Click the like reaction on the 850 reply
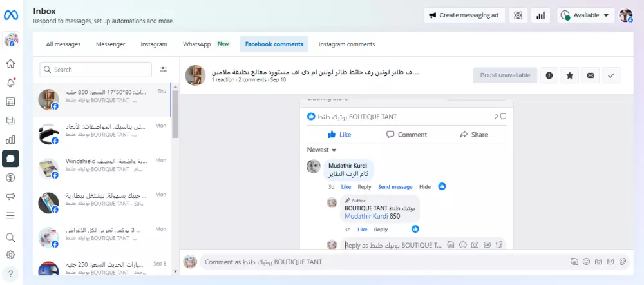644x285 pixels. click(x=415, y=229)
